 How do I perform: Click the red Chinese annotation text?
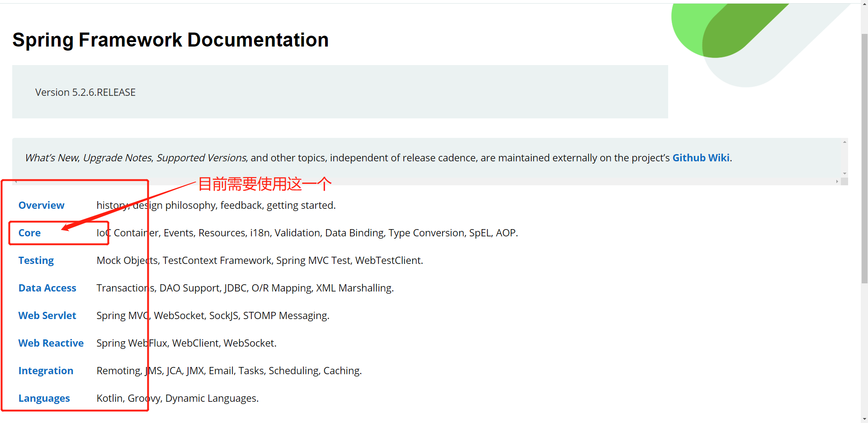tap(265, 184)
